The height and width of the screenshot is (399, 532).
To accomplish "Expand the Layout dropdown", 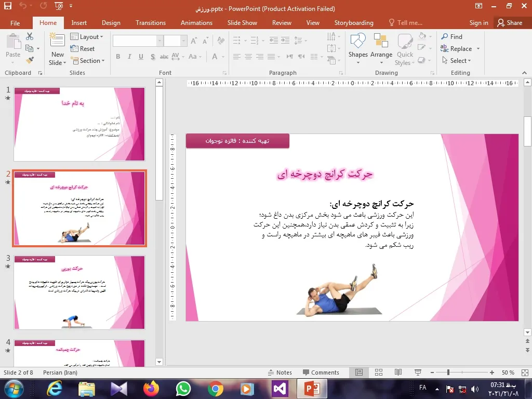I will click(87, 37).
